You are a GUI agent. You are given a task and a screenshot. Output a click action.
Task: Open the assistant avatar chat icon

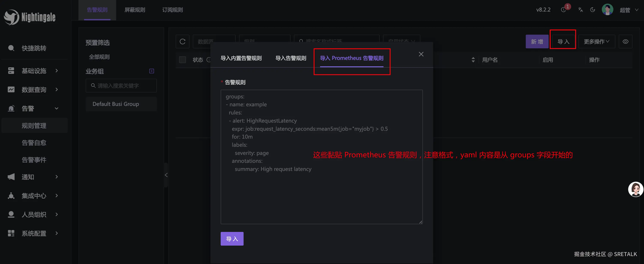(635, 189)
